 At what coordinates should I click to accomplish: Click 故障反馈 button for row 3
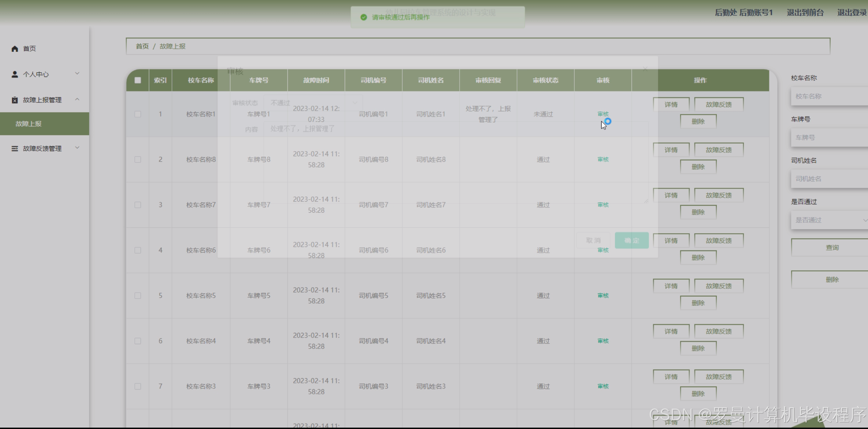[x=718, y=195]
